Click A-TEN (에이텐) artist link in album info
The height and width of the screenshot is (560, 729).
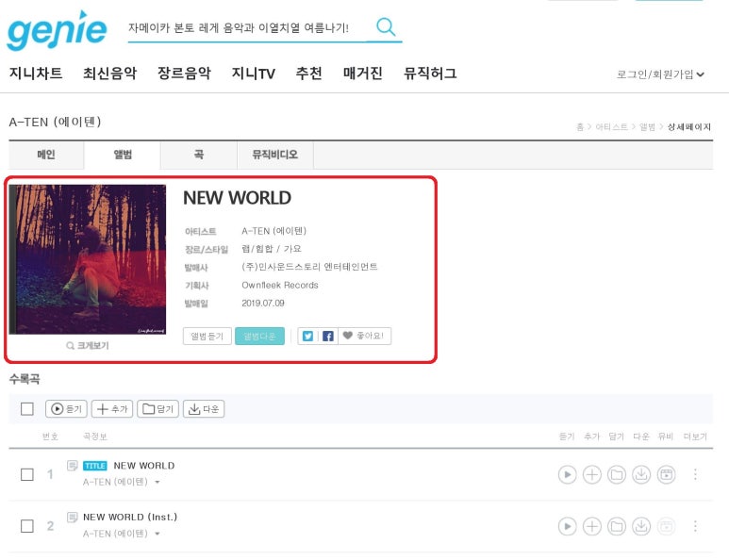tap(273, 231)
